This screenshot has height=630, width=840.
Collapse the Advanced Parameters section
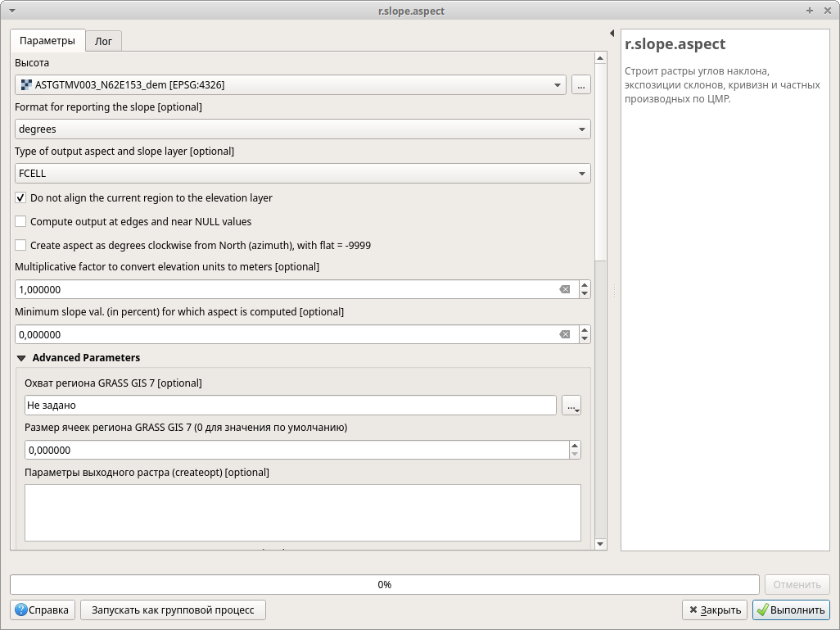pos(21,358)
